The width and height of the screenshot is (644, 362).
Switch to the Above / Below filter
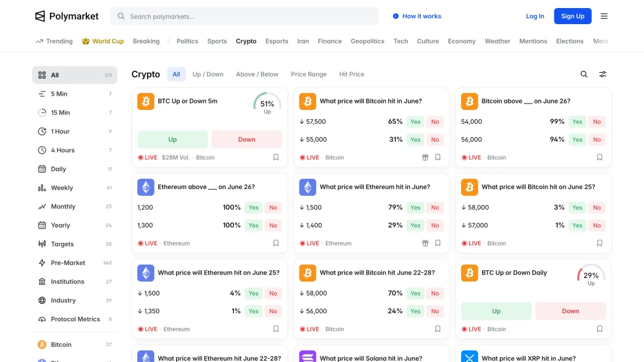tap(257, 75)
